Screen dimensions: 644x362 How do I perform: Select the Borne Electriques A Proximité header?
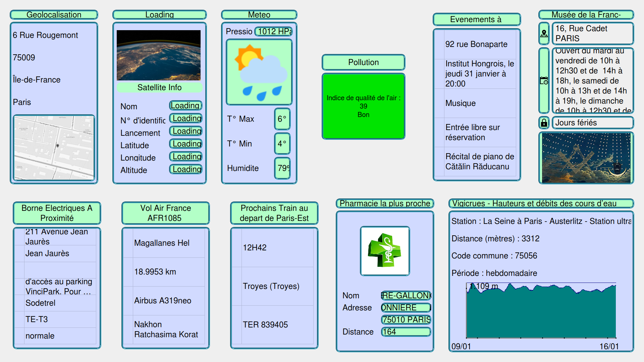[x=57, y=213]
